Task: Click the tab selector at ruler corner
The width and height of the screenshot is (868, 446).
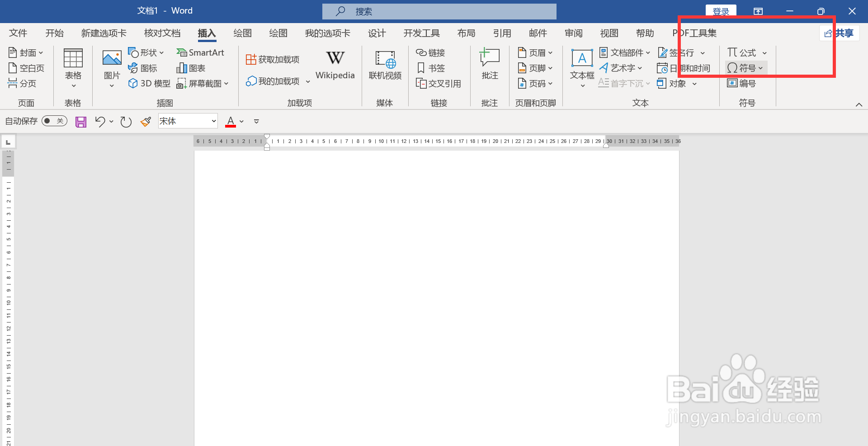Action: [8, 142]
